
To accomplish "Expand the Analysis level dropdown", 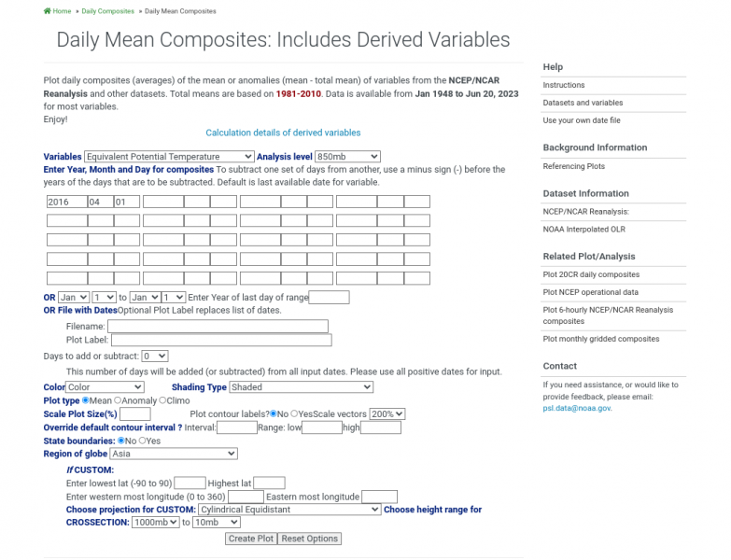I will tap(347, 157).
